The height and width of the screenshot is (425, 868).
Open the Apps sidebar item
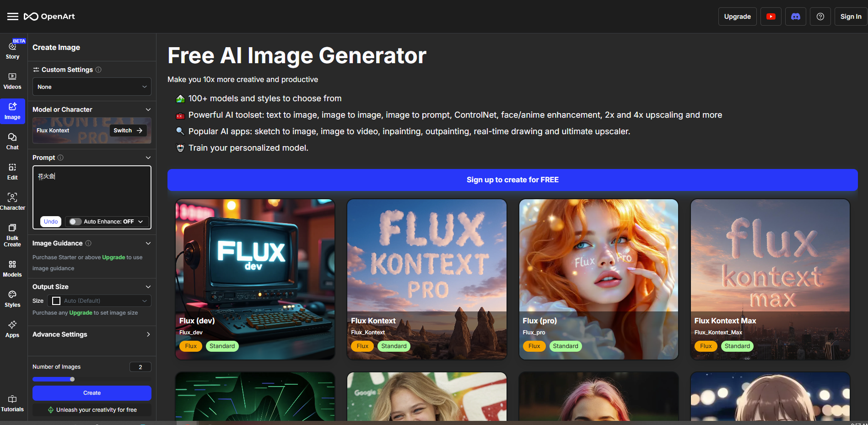click(x=12, y=329)
